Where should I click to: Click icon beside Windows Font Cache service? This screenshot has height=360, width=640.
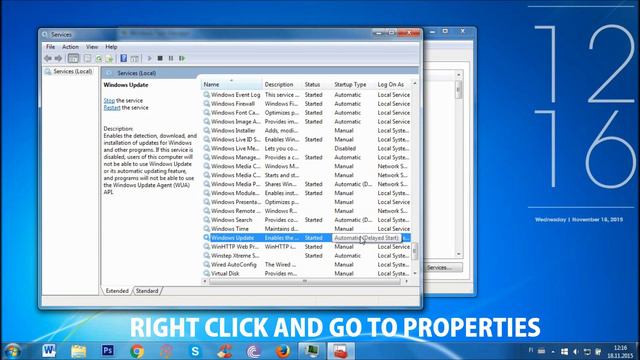[x=207, y=113]
